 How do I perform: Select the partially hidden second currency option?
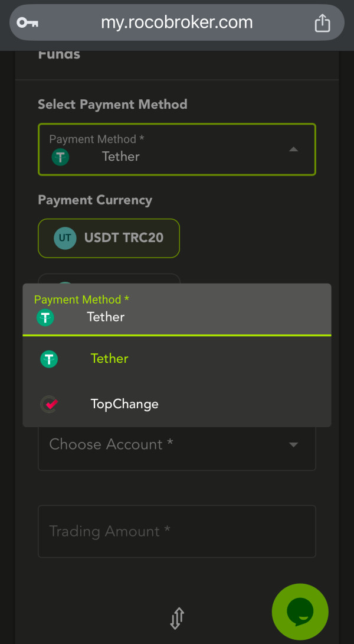109,278
